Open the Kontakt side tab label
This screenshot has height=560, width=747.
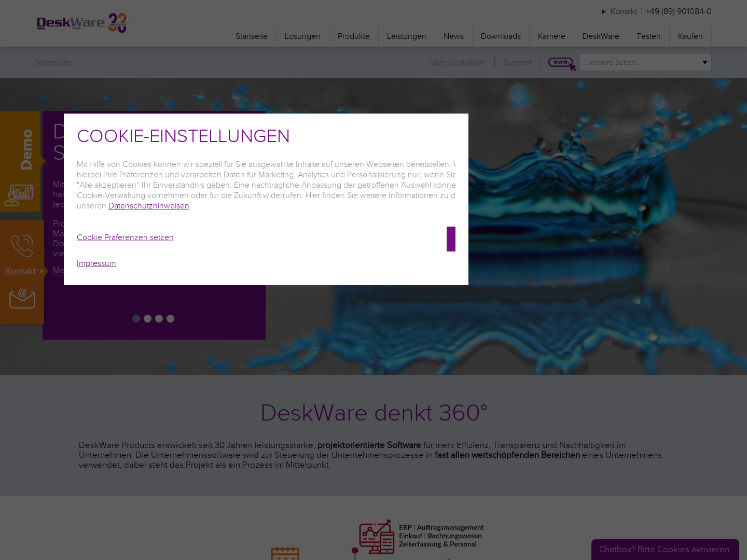pyautogui.click(x=21, y=271)
